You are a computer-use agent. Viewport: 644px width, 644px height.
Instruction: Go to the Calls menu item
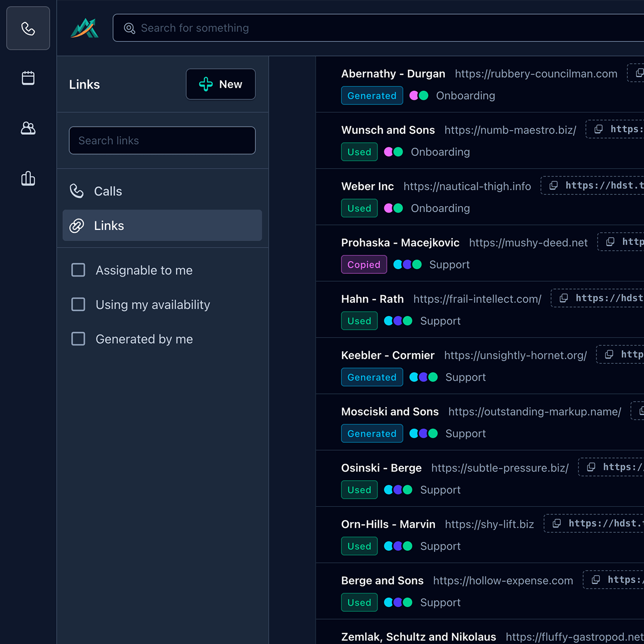coord(162,191)
